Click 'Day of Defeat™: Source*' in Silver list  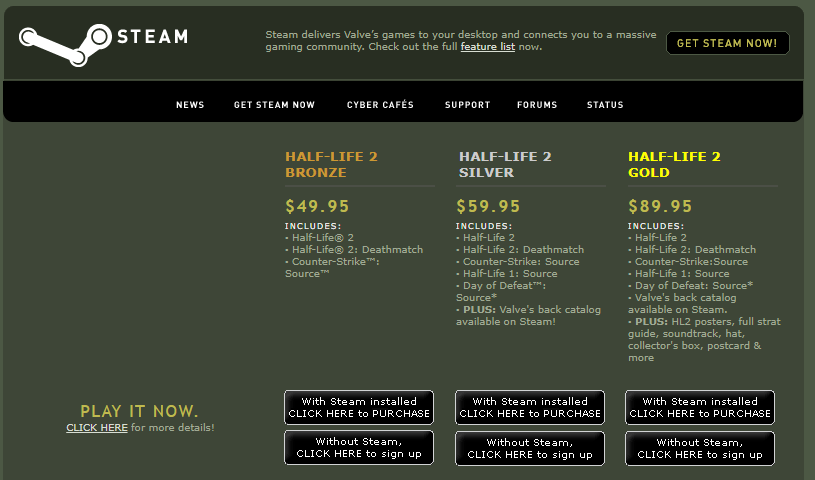501,291
